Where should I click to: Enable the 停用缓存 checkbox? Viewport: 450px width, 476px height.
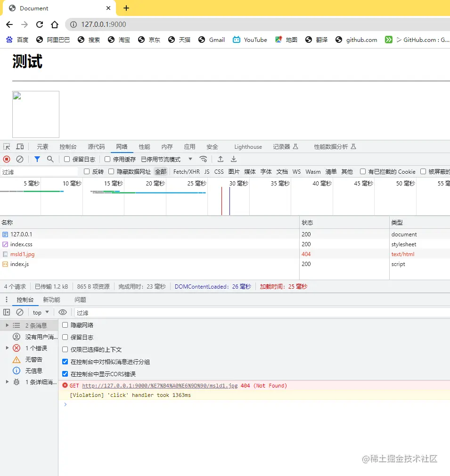(x=107, y=160)
